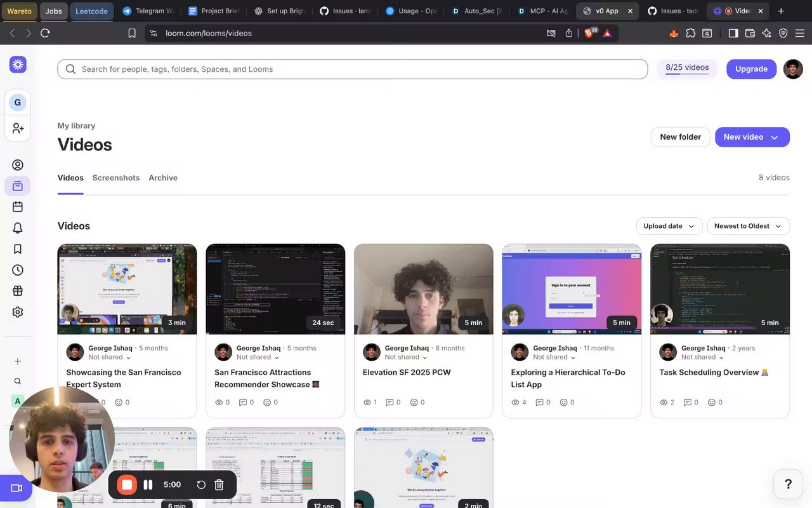Open browser extensions puzzle icon

point(691,33)
